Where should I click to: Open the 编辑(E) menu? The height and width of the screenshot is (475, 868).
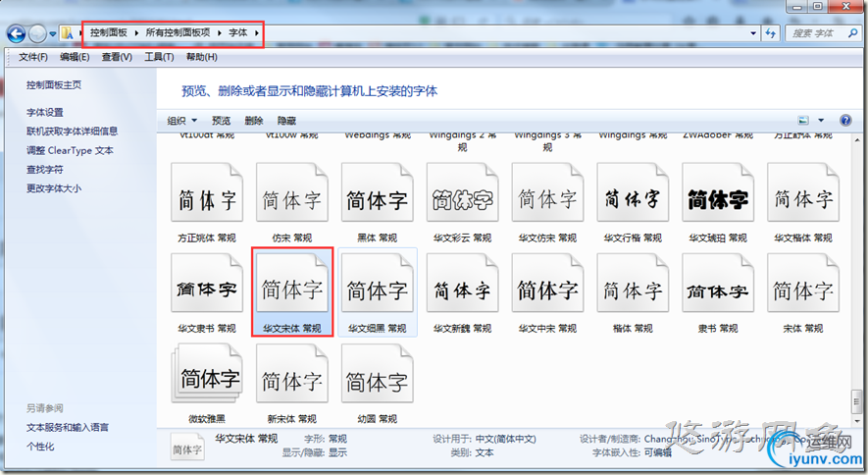tap(75, 57)
